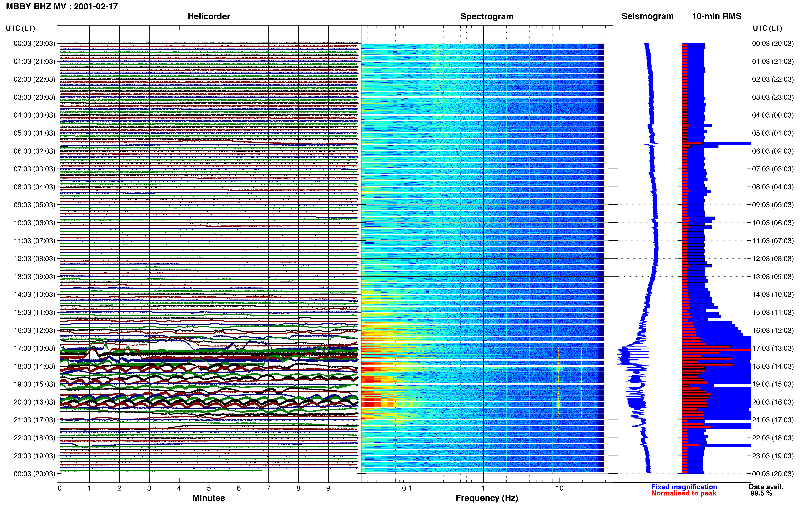Screen dimensions: 812x508
Task: Select Helicorder time label '11:03 (07:03)'
Action: tap(34, 241)
